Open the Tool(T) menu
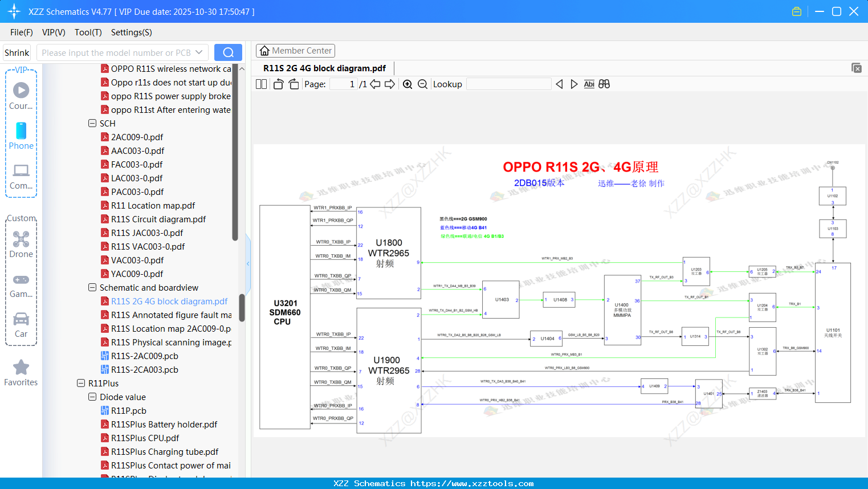Viewport: 868px width, 489px height. pos(88,32)
